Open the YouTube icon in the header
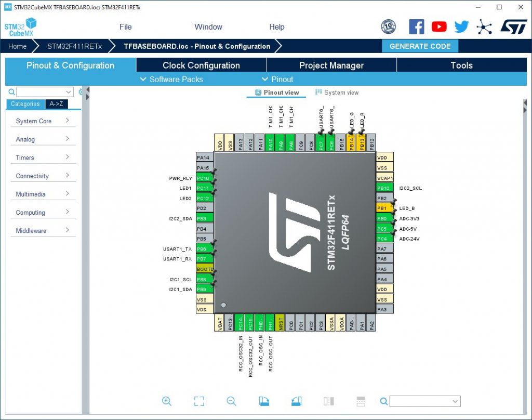 tap(439, 27)
